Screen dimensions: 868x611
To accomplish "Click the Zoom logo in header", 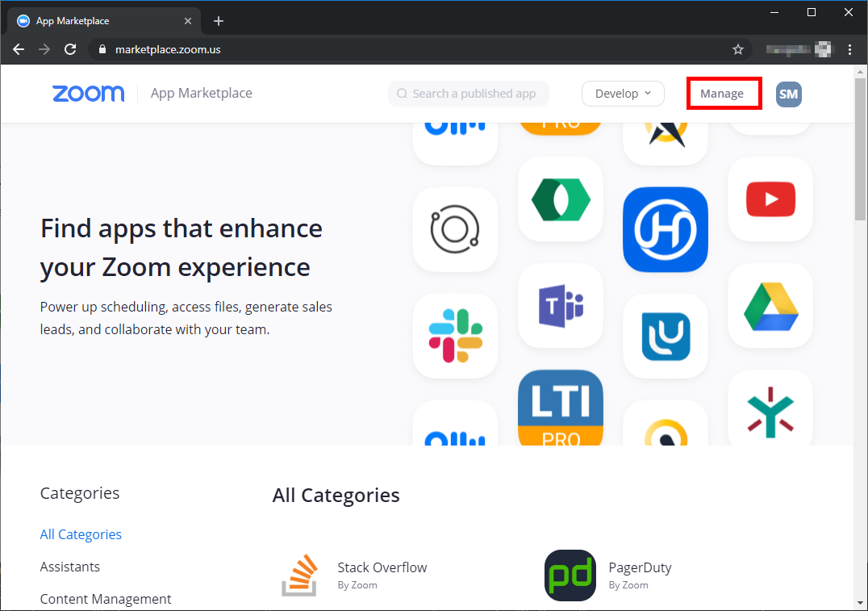I will tap(88, 94).
